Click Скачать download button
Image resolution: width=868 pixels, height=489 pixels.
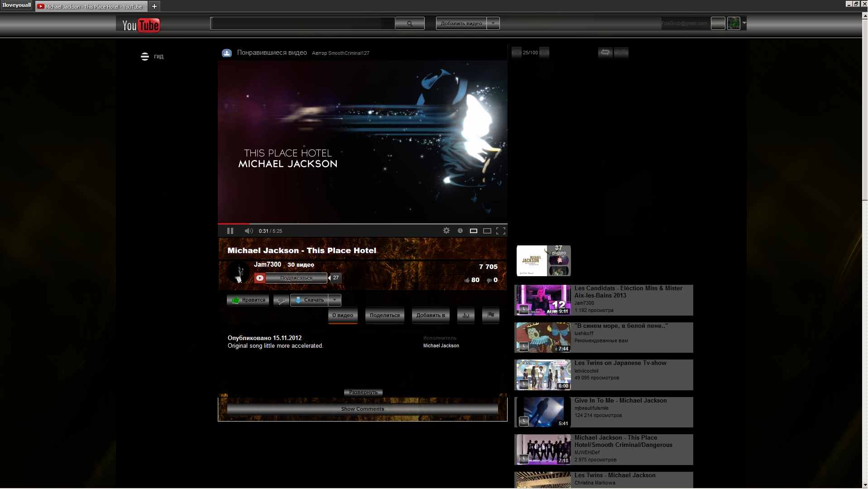coord(310,300)
